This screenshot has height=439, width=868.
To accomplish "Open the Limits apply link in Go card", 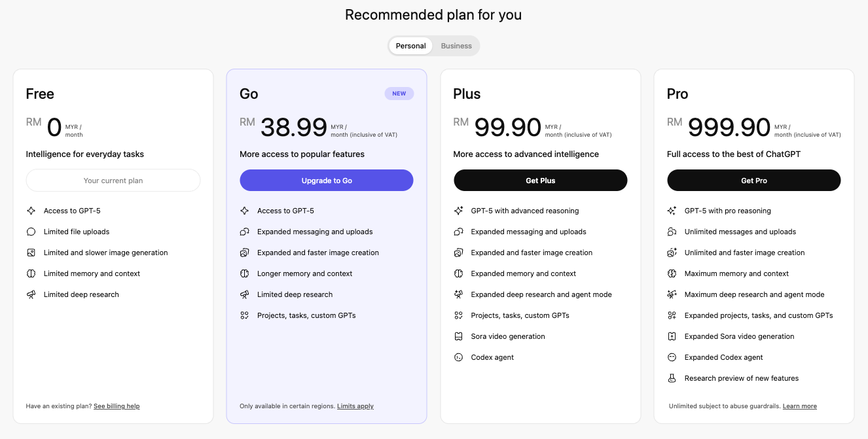I will coord(355,406).
